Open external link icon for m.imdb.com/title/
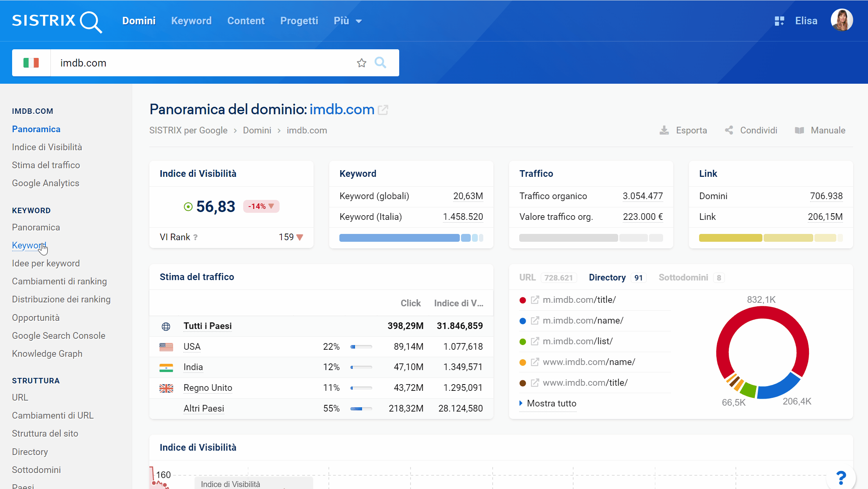868x489 pixels. click(x=535, y=300)
